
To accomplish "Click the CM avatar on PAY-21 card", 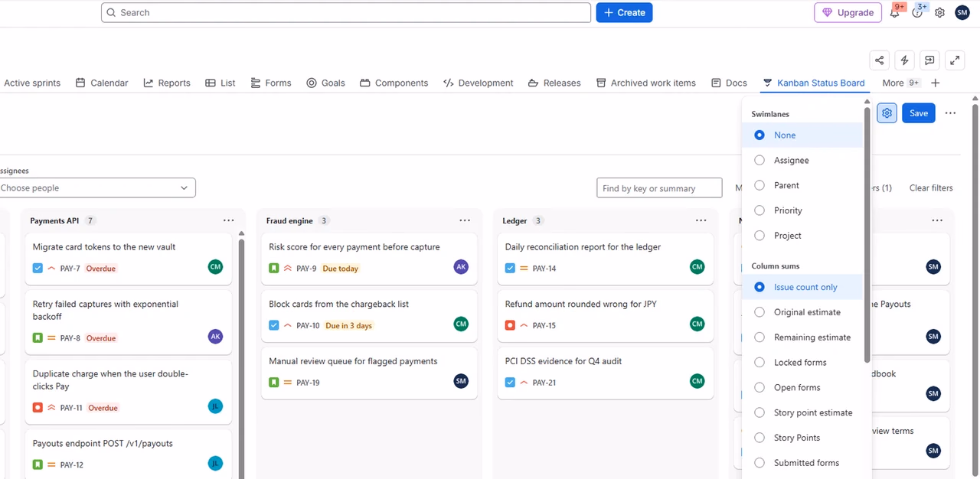I will pyautogui.click(x=697, y=380).
